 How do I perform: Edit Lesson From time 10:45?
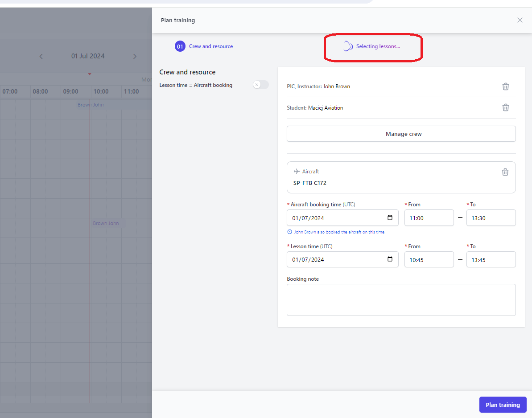(429, 259)
